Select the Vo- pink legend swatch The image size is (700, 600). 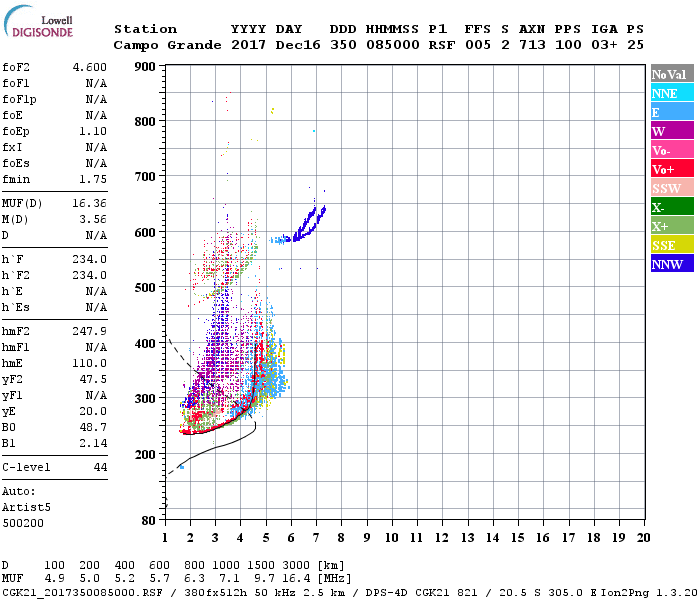(x=672, y=150)
